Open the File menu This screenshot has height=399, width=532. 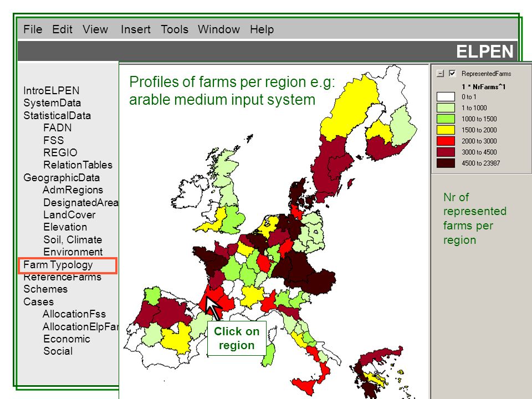tap(33, 29)
